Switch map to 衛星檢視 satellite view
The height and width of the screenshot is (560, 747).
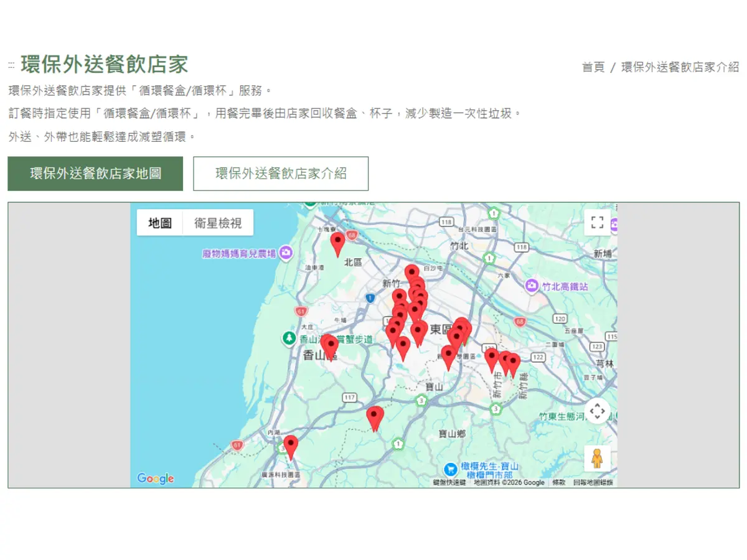click(x=218, y=223)
